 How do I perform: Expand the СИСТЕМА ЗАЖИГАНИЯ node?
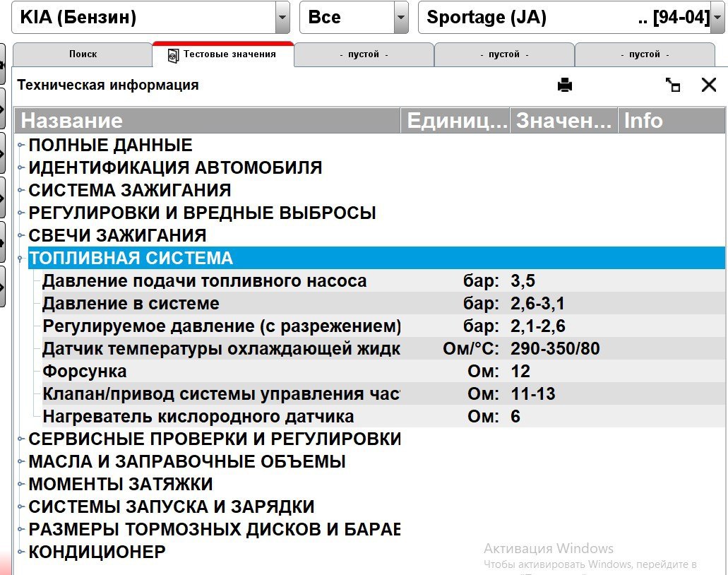coord(20,190)
